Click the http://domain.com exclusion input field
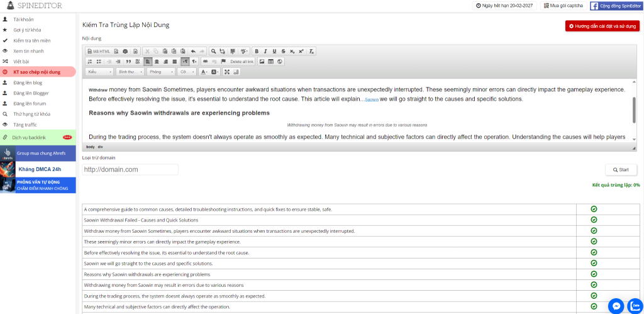The image size is (644, 314). point(130,169)
